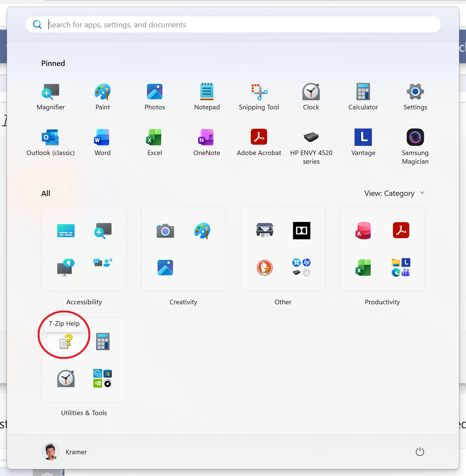The image size is (466, 476).
Task: Open Dolby icon in Other group
Action: [x=301, y=231]
